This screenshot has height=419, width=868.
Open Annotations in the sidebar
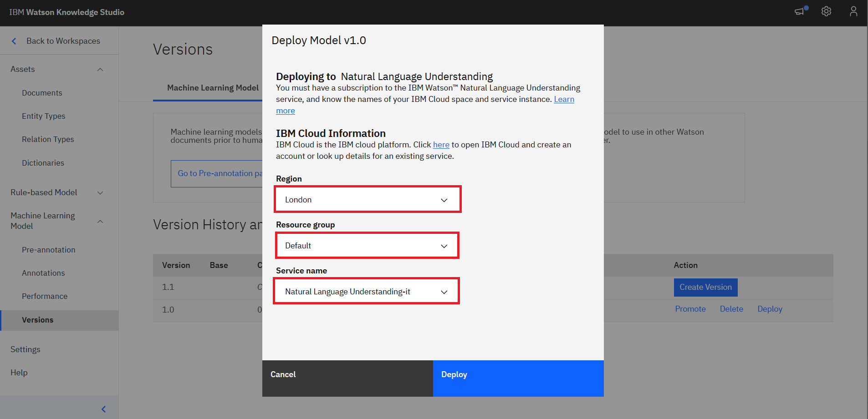click(x=43, y=273)
